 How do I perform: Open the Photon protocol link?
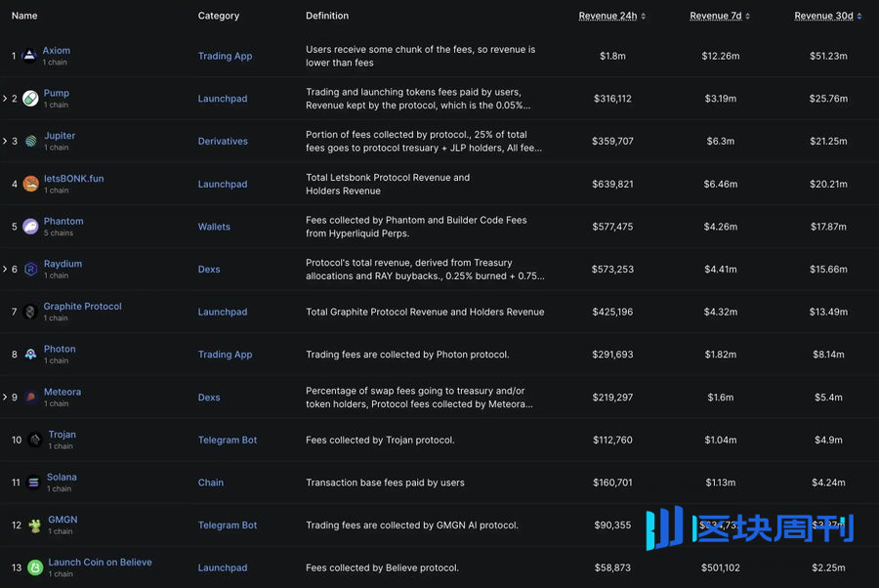tap(60, 349)
